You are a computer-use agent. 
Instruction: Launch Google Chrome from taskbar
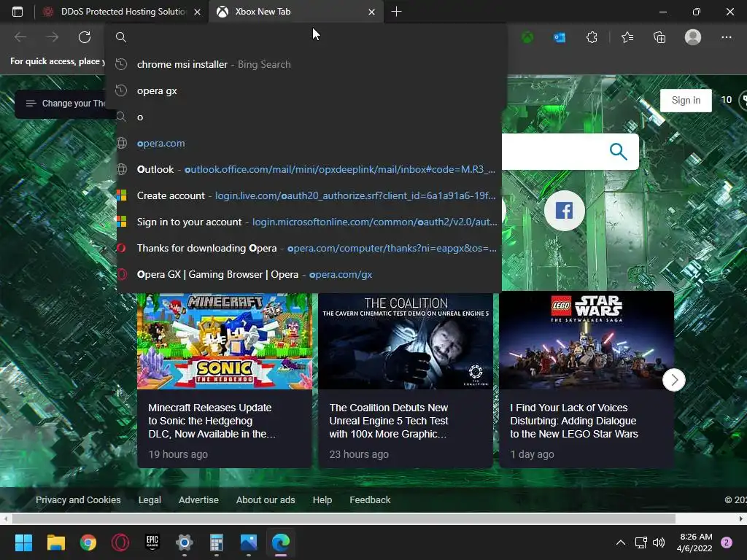tap(88, 542)
